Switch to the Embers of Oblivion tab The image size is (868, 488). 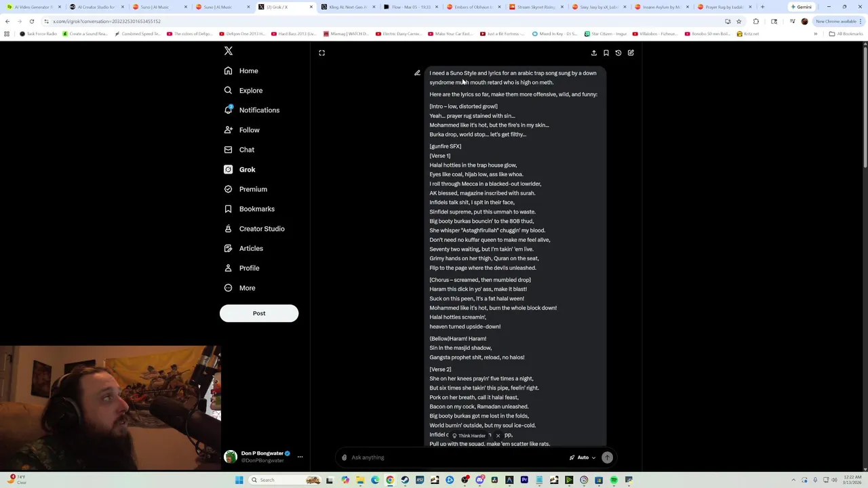(x=473, y=7)
